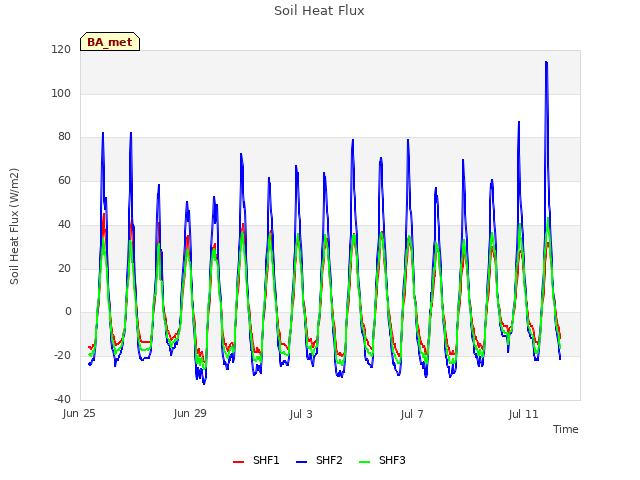Toggle the SHF3 legend entry
Screen dimensions: 640x480
382,460
